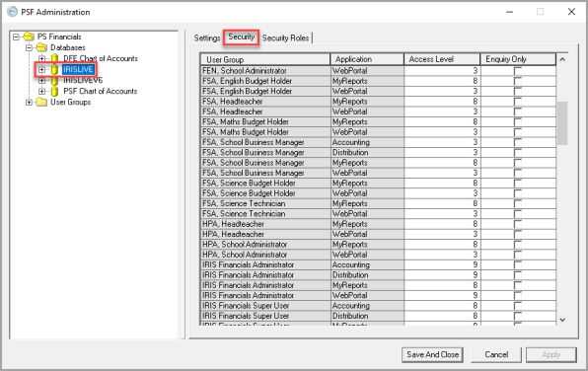This screenshot has height=371, width=588.
Task: Edit access level for FSA, Headteacher WebPortal
Action: pos(442,111)
